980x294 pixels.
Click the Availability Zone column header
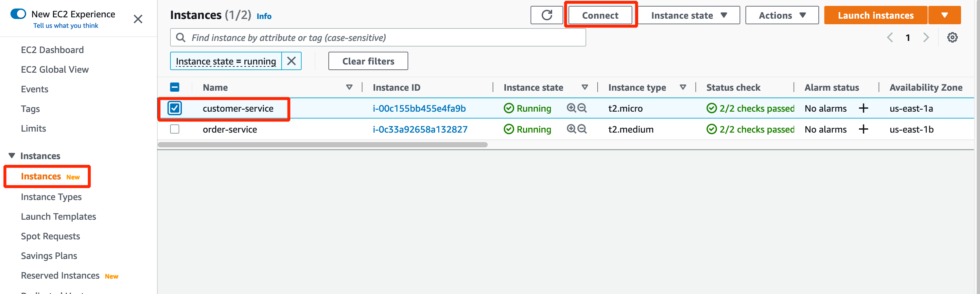[x=926, y=87]
